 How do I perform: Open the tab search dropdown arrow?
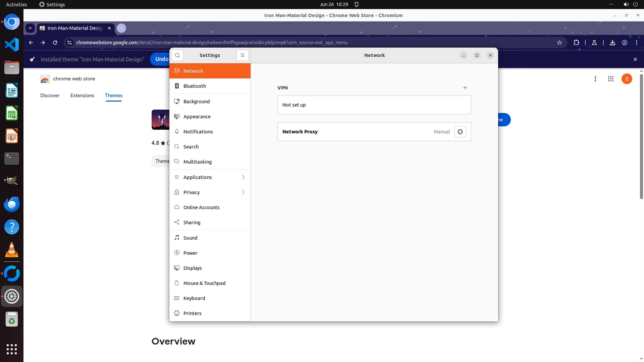(x=30, y=28)
